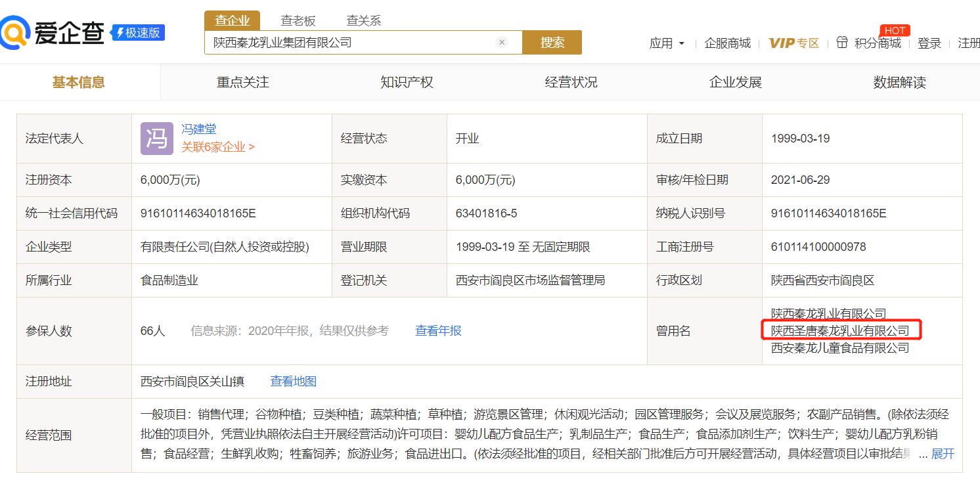Switch to the 知识产权 tab
980x486 pixels.
(406, 81)
